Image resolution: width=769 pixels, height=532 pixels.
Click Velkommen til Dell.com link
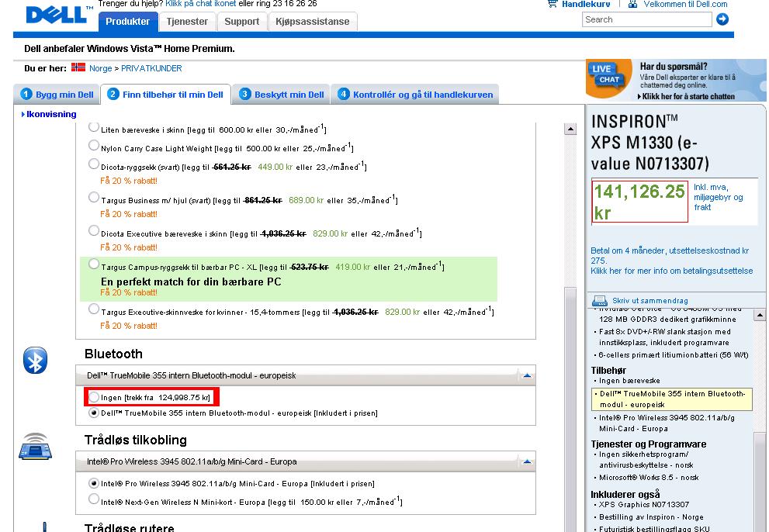[685, 4]
